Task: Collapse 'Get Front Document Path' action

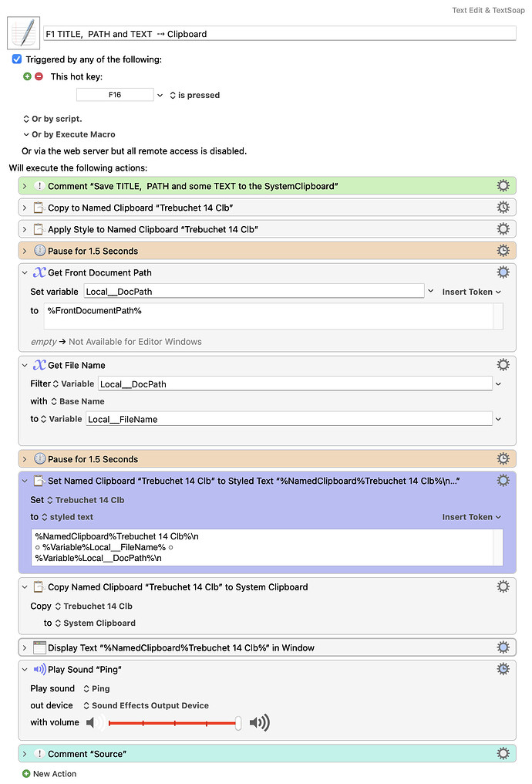Action: pos(24,272)
